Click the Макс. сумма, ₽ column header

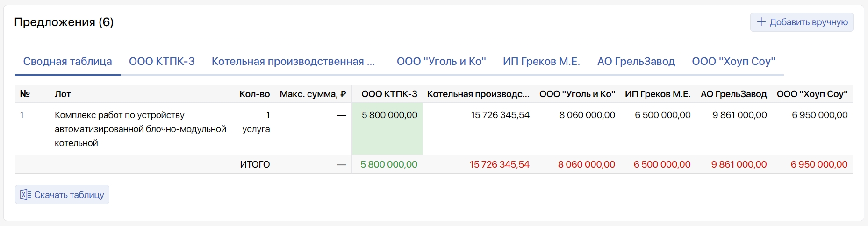(x=313, y=94)
